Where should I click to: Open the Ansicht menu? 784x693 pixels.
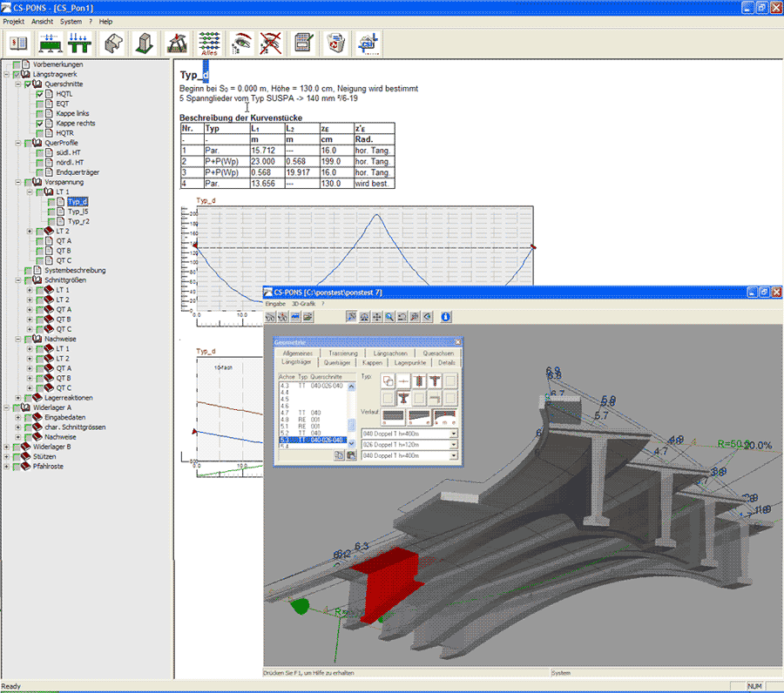pyautogui.click(x=43, y=21)
